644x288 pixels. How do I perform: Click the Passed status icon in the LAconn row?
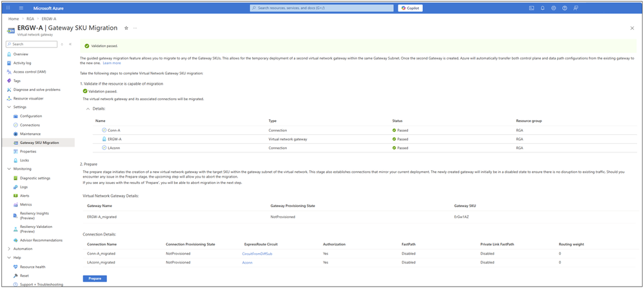pyautogui.click(x=395, y=148)
